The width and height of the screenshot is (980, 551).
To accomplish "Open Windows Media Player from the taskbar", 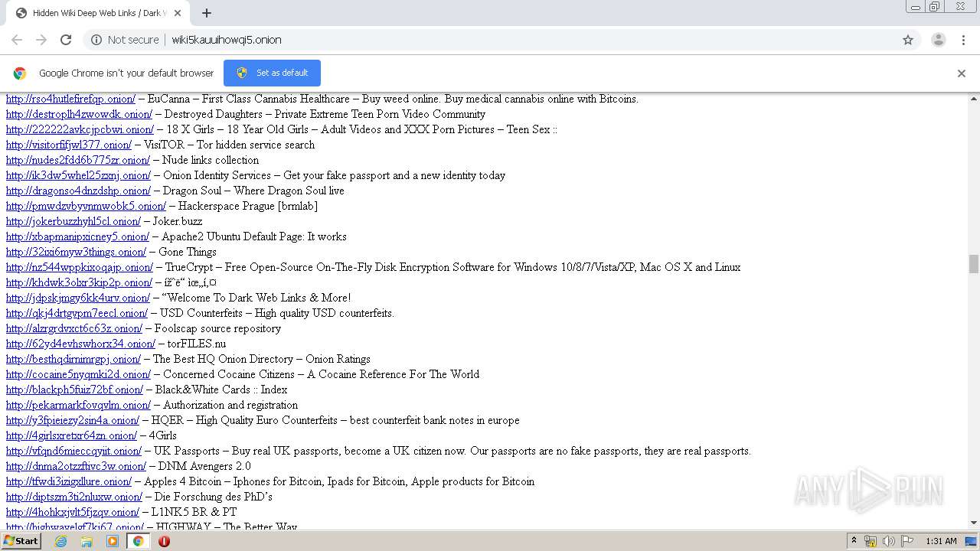I will 113,541.
